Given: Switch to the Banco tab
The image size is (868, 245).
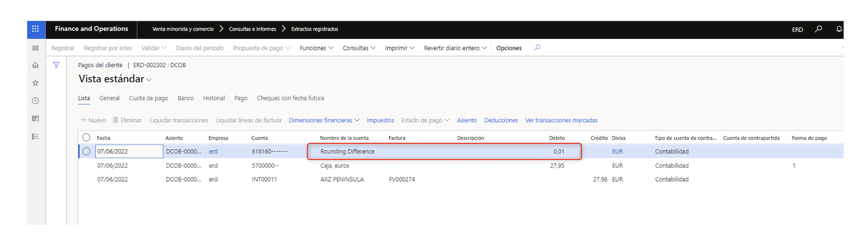Looking at the screenshot, I should point(185,98).
